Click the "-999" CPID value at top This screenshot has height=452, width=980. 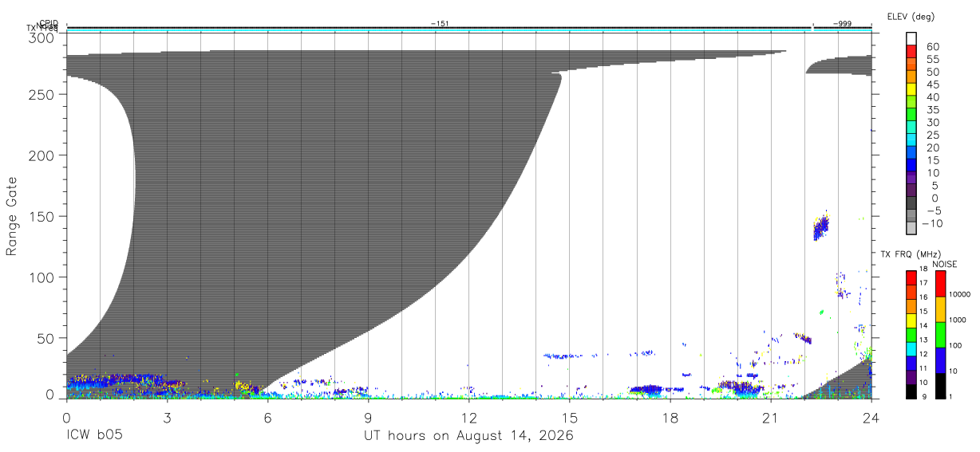pyautogui.click(x=842, y=24)
